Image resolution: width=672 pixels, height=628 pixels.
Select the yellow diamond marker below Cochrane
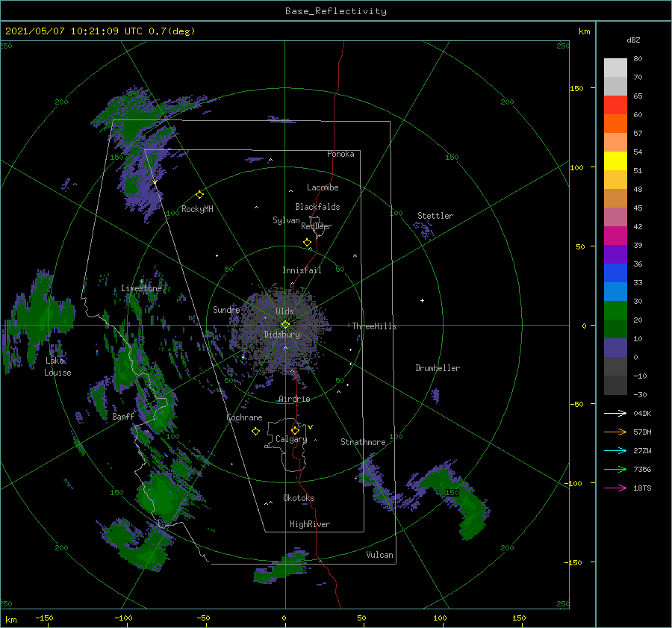pyautogui.click(x=255, y=432)
